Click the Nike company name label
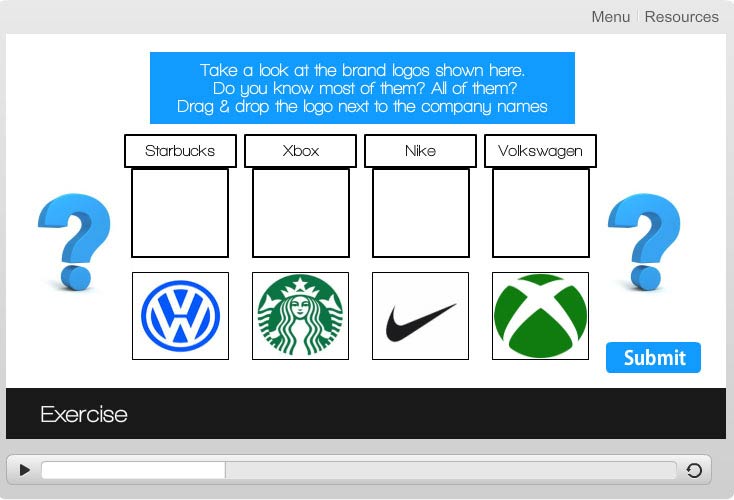 (420, 151)
